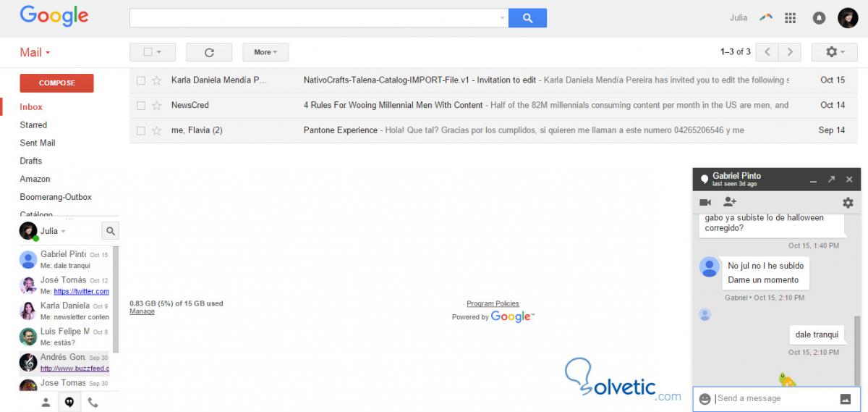This screenshot has width=868, height=412.
Task: Open the Hangouts conversations tab
Action: 69,403
